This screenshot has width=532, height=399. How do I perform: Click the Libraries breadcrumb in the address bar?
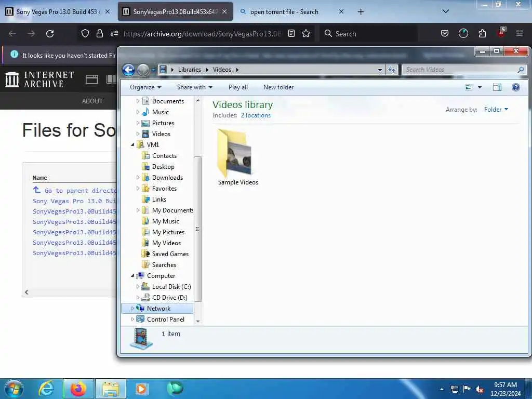189,70
